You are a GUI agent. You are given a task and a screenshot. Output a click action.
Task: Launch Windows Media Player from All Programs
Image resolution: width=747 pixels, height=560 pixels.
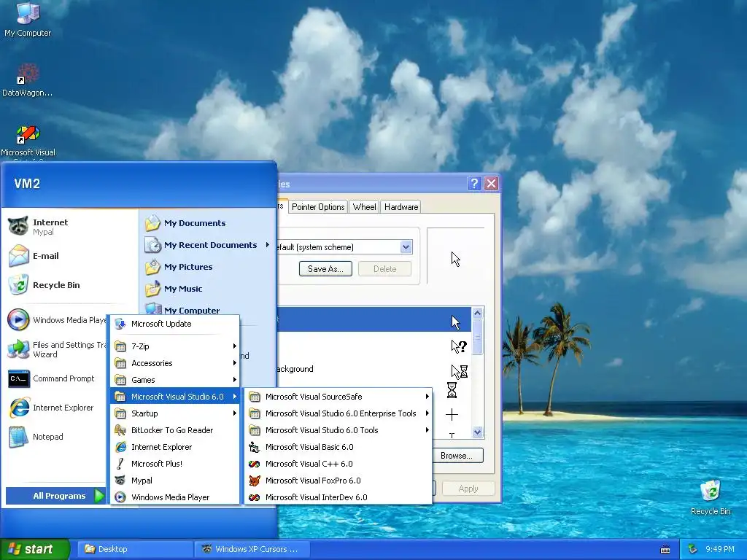pyautogui.click(x=175, y=497)
